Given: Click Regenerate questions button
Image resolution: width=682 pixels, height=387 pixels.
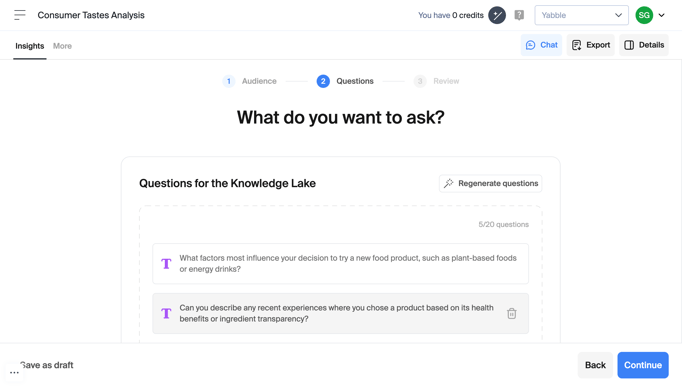Looking at the screenshot, I should tap(490, 183).
